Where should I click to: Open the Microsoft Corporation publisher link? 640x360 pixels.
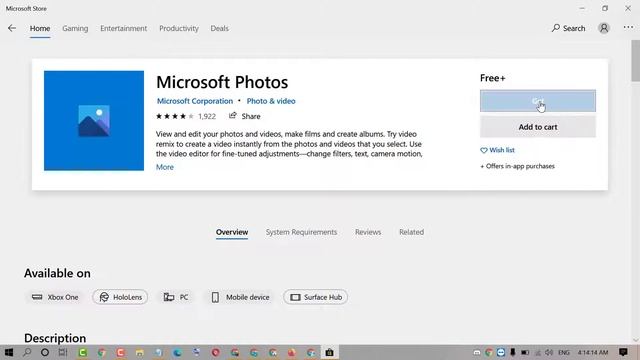(195, 101)
